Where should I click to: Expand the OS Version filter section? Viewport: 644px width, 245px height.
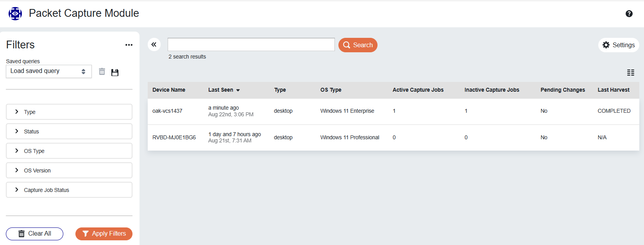[x=69, y=170]
